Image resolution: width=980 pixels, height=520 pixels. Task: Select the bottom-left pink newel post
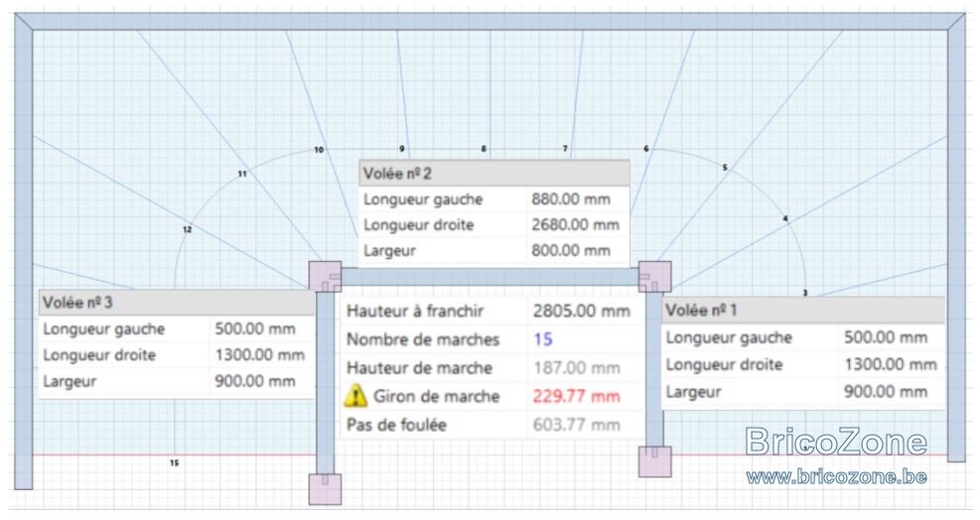click(325, 489)
